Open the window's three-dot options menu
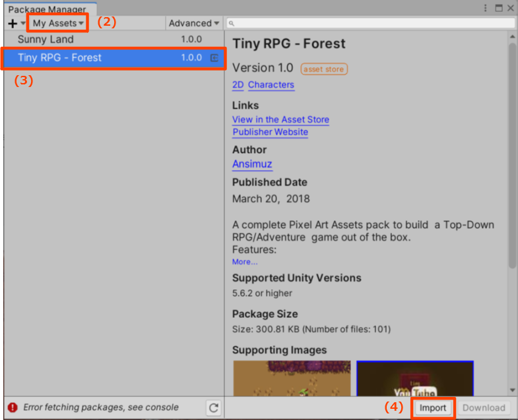 [485, 8]
